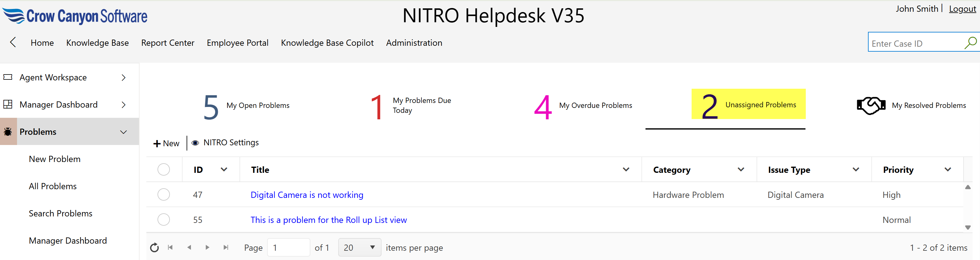This screenshot has width=980, height=260.
Task: Click the back arrow icon
Action: click(x=13, y=42)
